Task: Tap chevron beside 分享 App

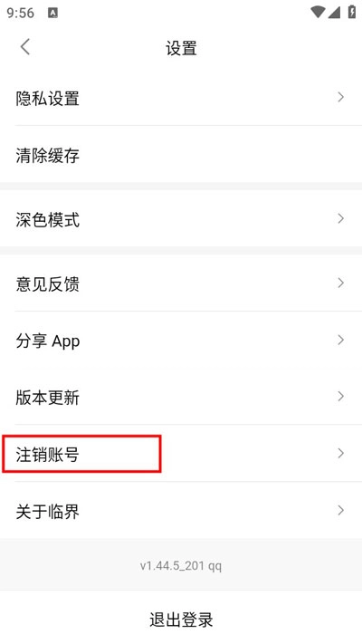Action: pyautogui.click(x=340, y=340)
